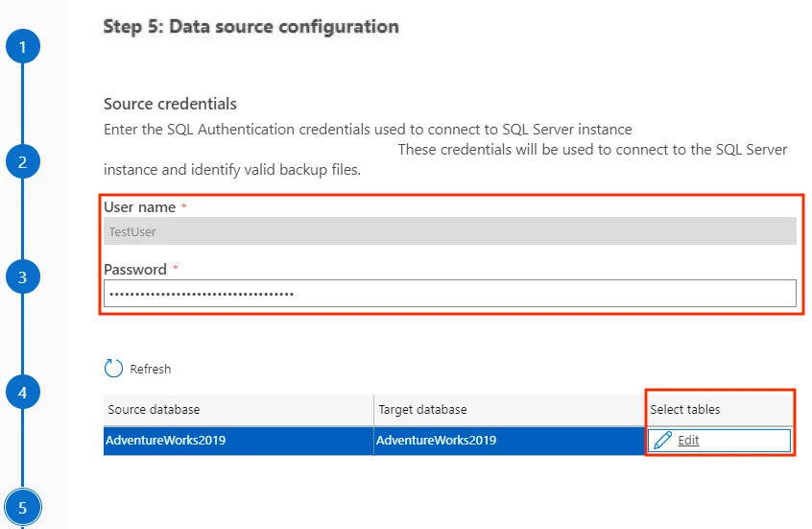Click the current step 5 circle
The height and width of the screenshot is (529, 812).
pos(23,508)
